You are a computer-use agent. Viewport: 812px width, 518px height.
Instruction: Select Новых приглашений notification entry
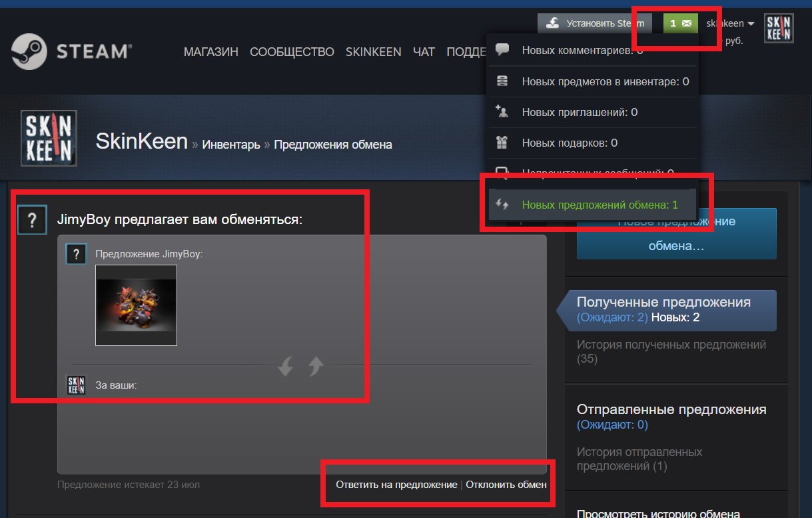point(593,112)
